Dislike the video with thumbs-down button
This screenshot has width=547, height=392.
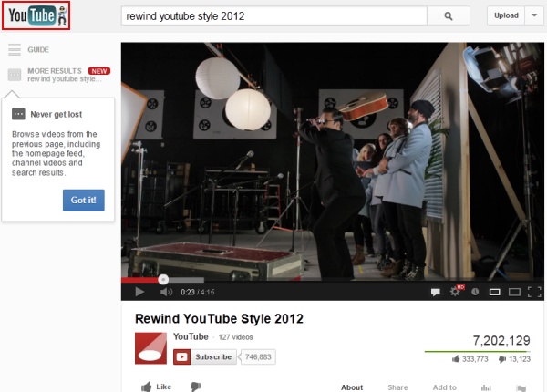pyautogui.click(x=195, y=387)
